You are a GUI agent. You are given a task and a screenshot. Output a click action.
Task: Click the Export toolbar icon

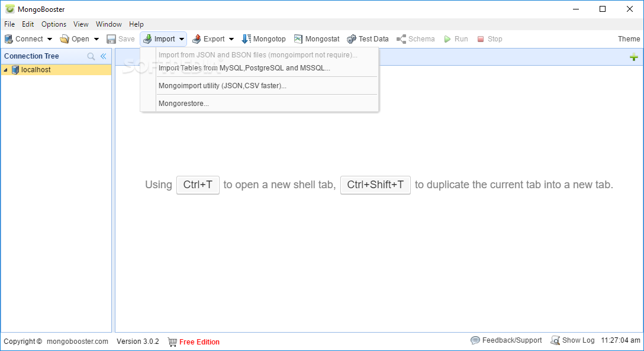tap(197, 39)
